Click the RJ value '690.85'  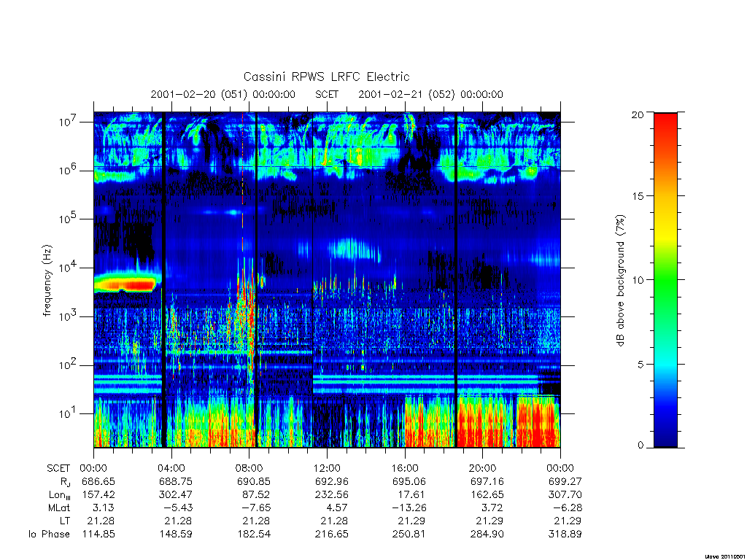(x=254, y=481)
